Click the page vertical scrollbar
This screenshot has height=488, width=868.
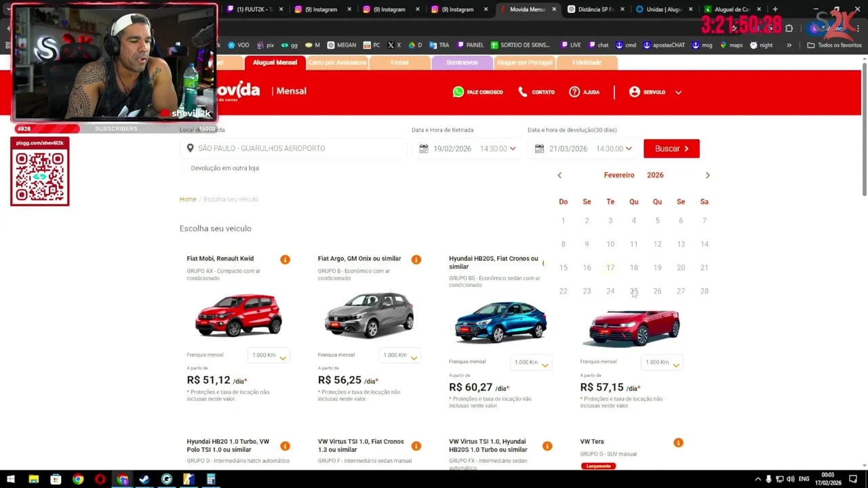coord(865,129)
